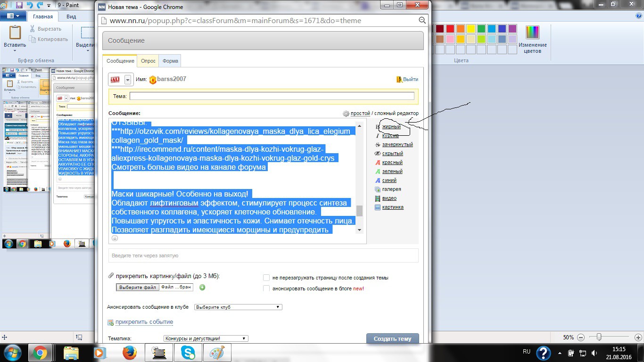Click the message textarea scrollbar down arrow
The height and width of the screenshot is (362, 644).
tap(360, 230)
